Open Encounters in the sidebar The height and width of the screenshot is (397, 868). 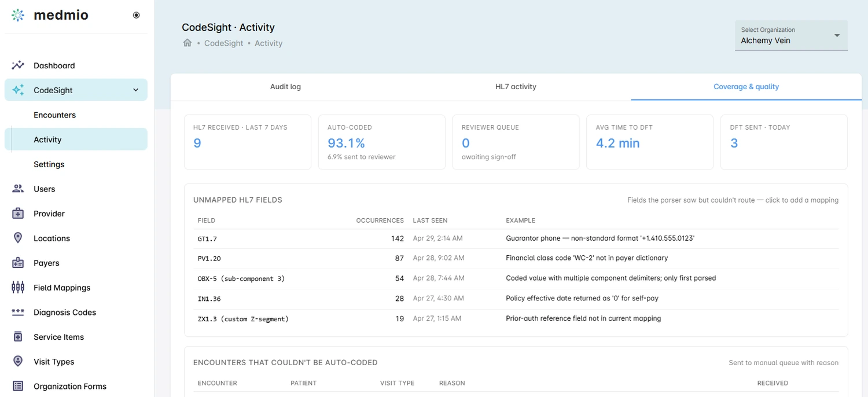point(76,115)
